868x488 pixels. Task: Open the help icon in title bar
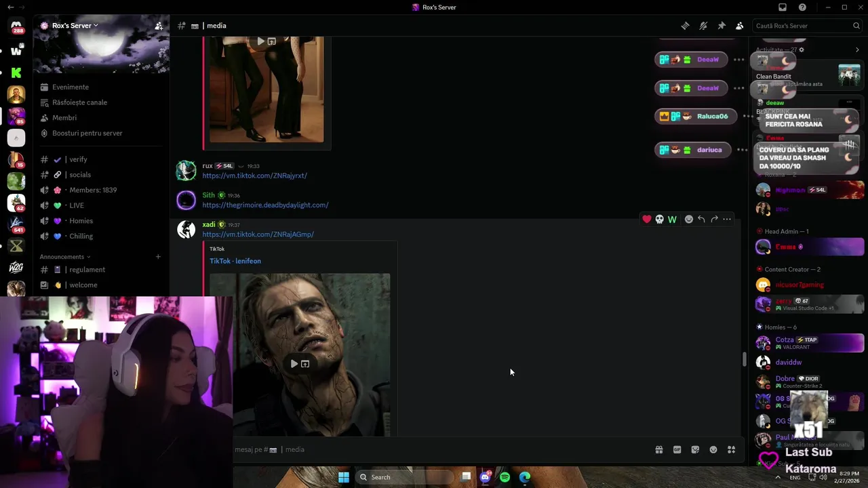(x=803, y=7)
